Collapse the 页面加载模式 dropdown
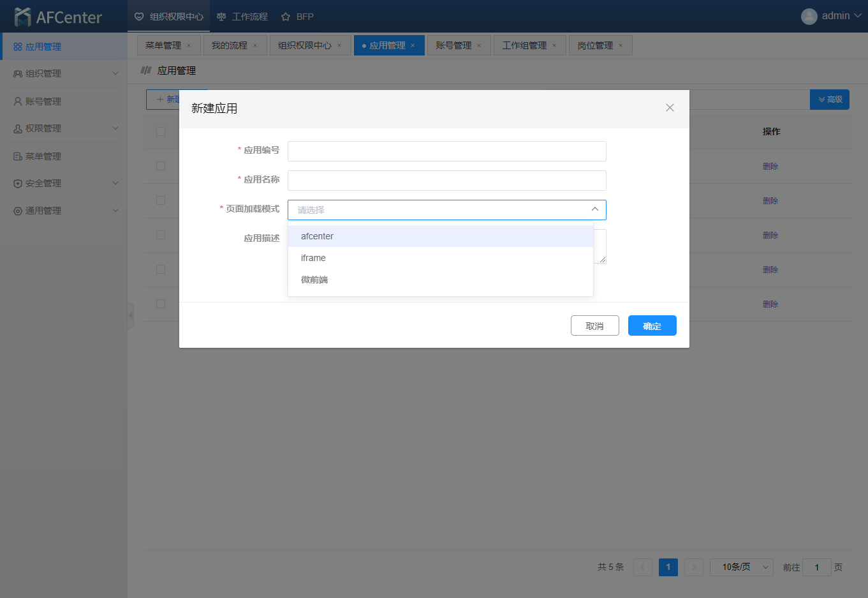 (594, 209)
